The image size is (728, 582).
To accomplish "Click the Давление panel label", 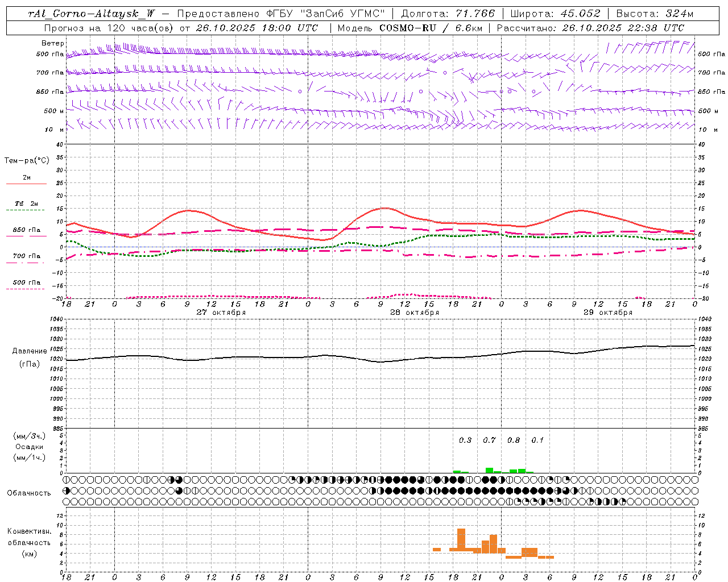I will click(x=30, y=351).
